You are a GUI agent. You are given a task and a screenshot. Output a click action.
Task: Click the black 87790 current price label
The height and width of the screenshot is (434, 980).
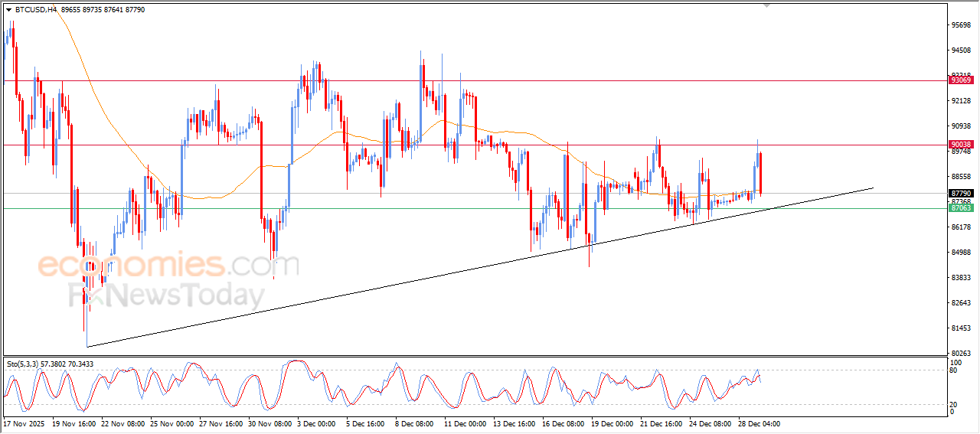960,194
